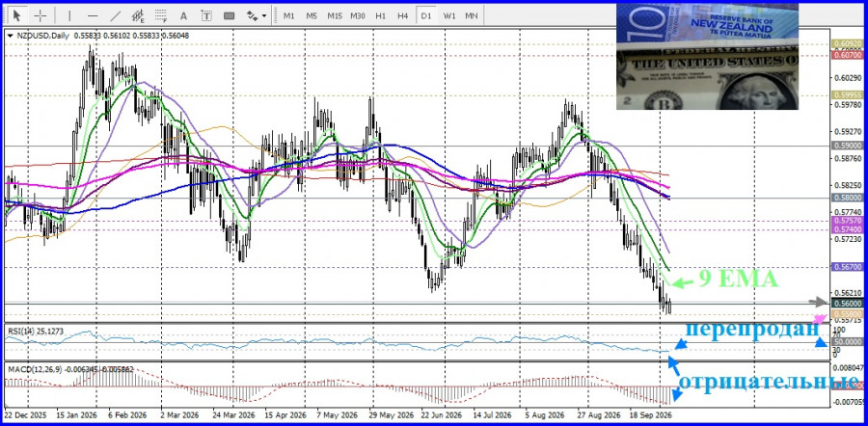Open the banknotes thumbnail image
Screen dimensions: 868x426
[x=707, y=57]
